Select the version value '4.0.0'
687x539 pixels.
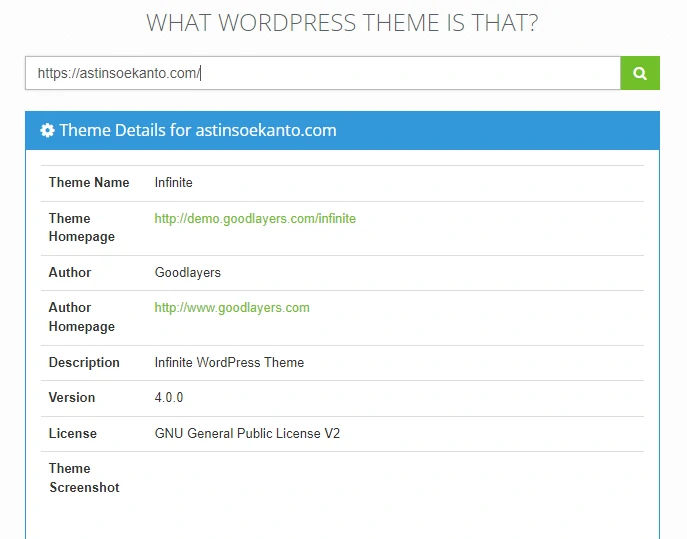(169, 397)
